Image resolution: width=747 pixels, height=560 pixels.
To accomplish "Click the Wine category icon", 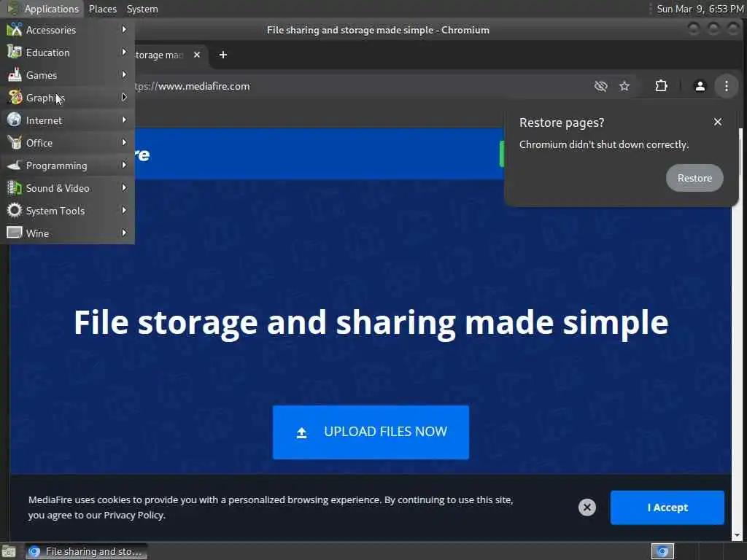I will [x=15, y=233].
